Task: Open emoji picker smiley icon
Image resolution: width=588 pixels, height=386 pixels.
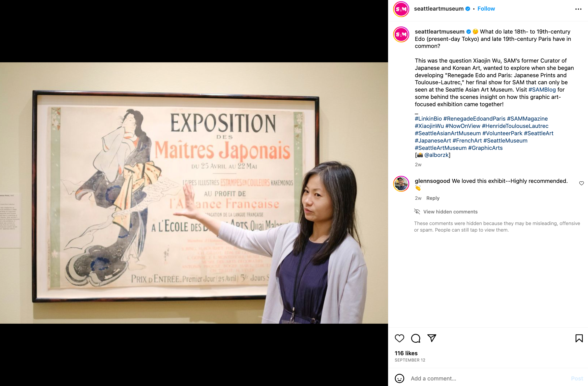Action: pyautogui.click(x=399, y=378)
